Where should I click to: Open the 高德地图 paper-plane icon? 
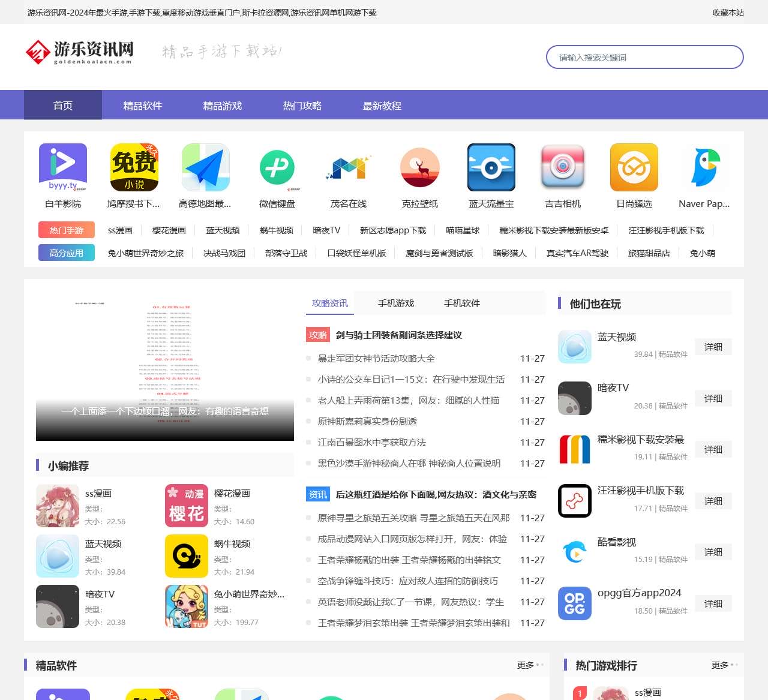(206, 167)
